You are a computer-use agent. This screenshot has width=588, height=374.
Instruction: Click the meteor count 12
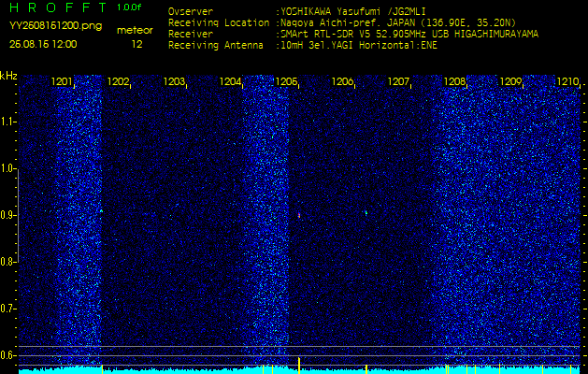pos(136,44)
